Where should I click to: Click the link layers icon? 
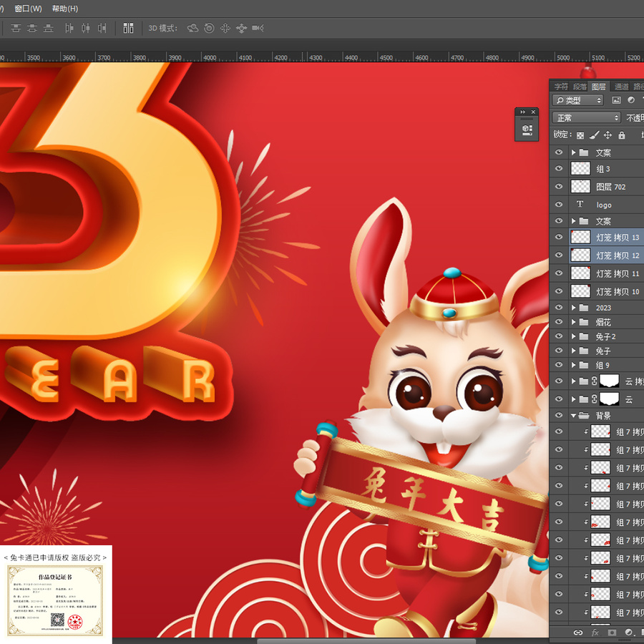[578, 633]
